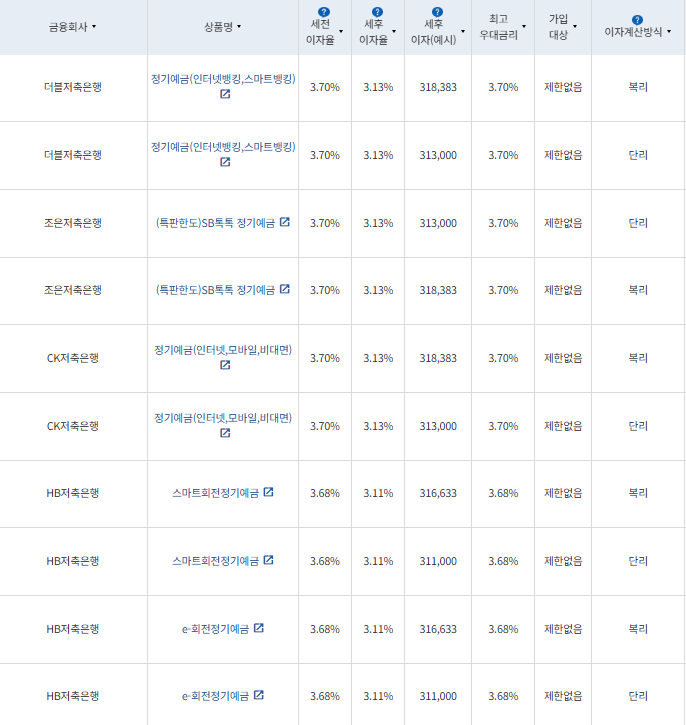Screen dimensions: 686x725
Task: Open 스마트회전정기예금 link in 단리 row
Action: pyautogui.click(x=215, y=561)
